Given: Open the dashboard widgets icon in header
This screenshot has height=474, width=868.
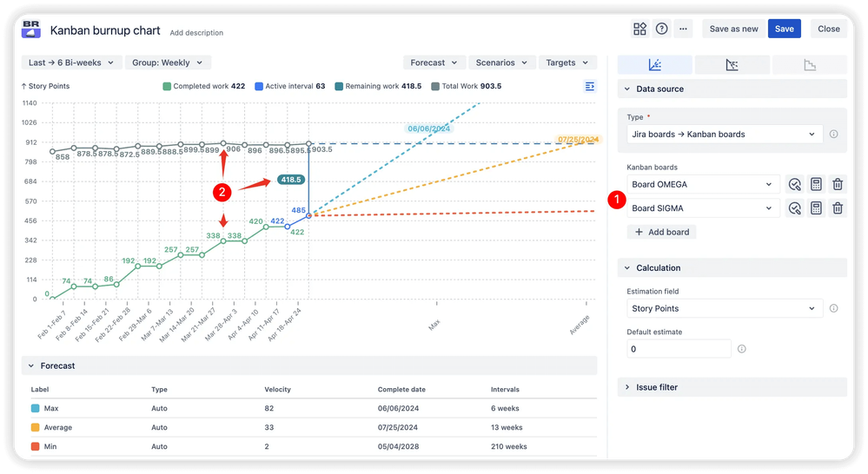Looking at the screenshot, I should pos(640,29).
